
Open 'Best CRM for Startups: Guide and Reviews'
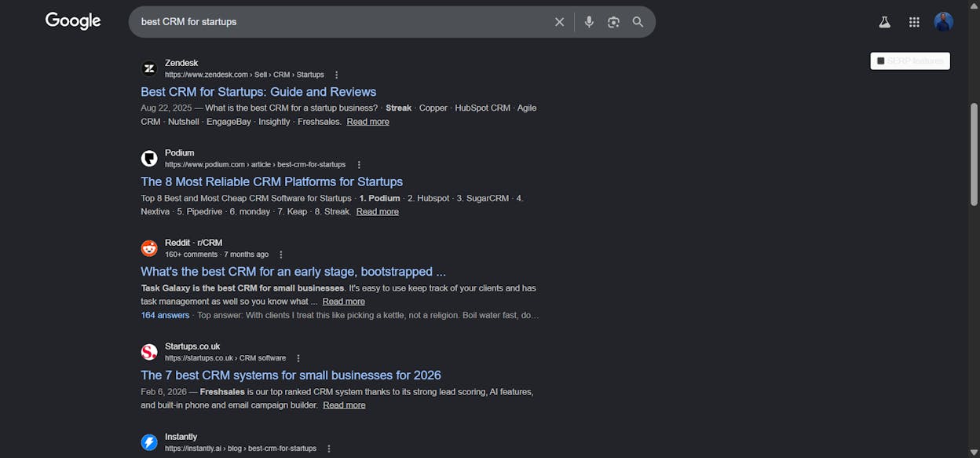pyautogui.click(x=258, y=92)
